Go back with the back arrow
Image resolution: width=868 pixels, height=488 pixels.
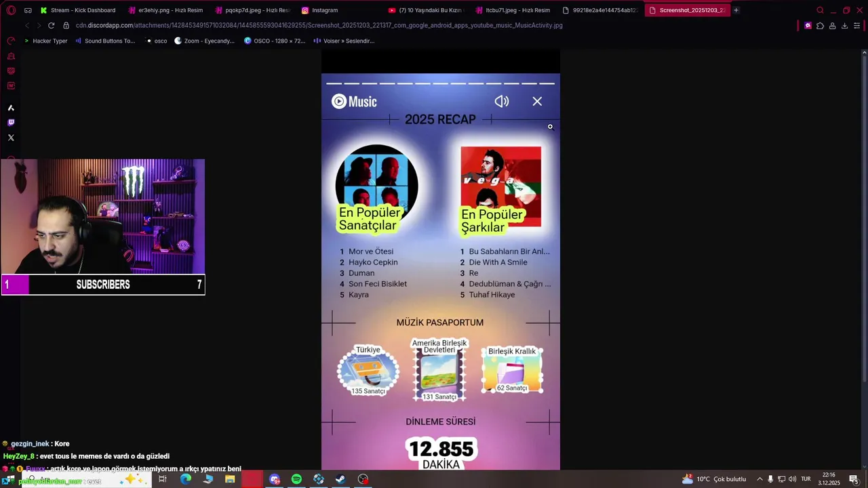point(27,25)
